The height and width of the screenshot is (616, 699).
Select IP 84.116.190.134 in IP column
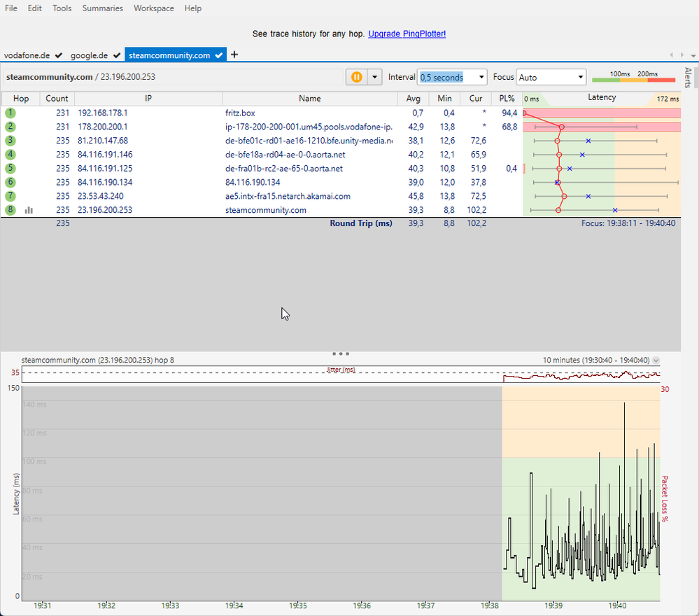tap(105, 182)
